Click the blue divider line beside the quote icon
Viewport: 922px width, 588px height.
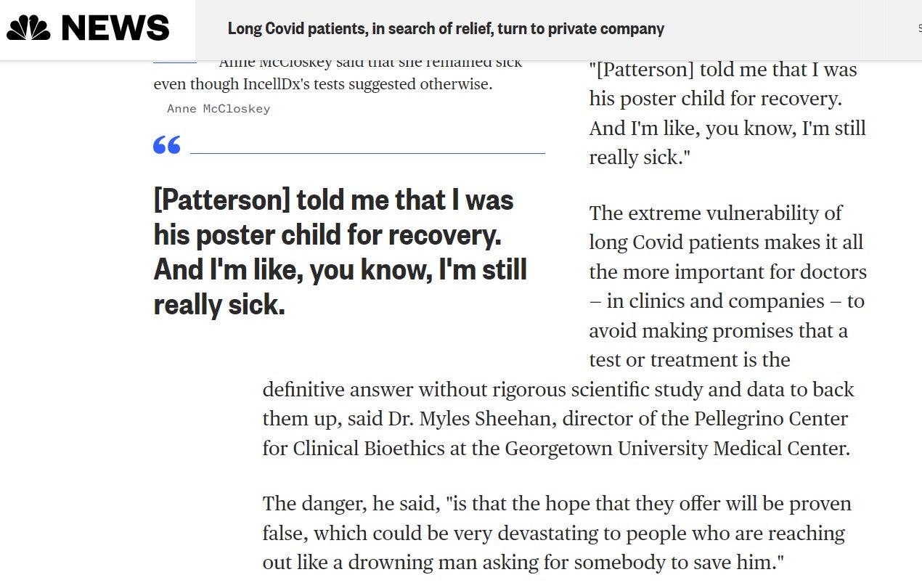pos(367,152)
